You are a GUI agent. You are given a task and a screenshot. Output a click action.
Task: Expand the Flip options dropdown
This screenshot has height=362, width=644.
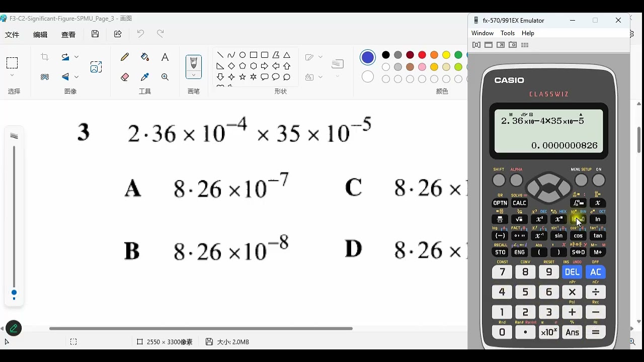76,77
